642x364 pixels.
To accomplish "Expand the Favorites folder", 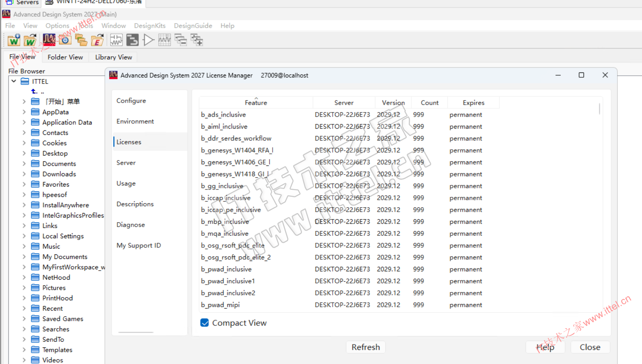I will (x=24, y=184).
